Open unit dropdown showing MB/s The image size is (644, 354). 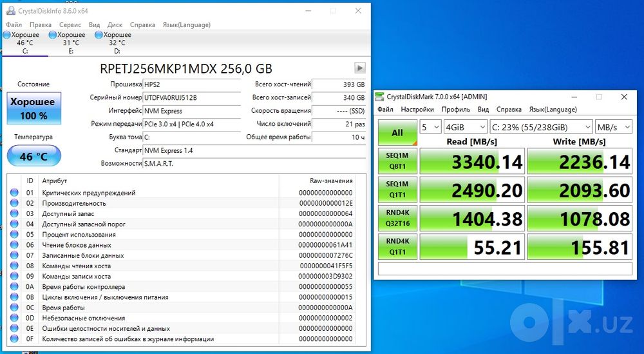(x=614, y=127)
